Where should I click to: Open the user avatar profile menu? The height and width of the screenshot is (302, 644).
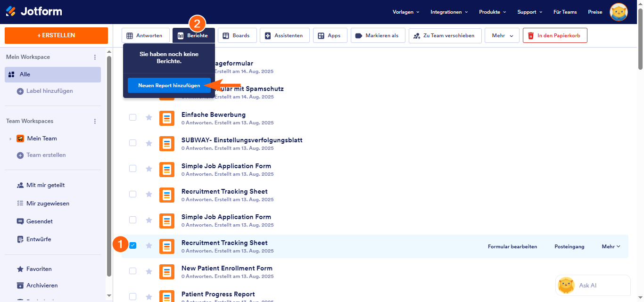[x=619, y=12]
